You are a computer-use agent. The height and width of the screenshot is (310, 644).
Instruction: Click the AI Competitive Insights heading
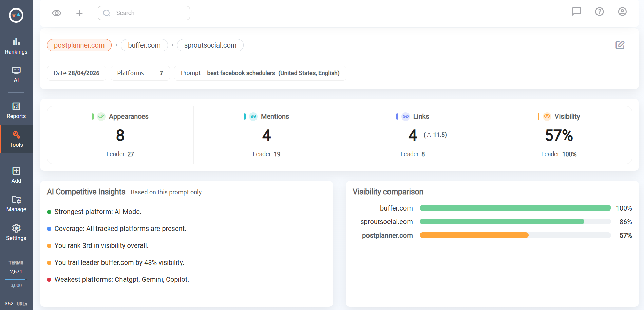(x=86, y=192)
